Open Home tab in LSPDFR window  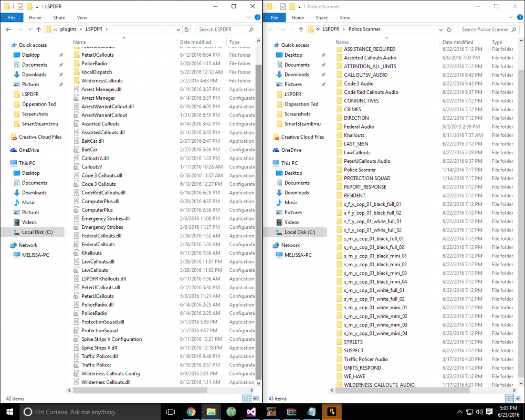click(x=35, y=17)
